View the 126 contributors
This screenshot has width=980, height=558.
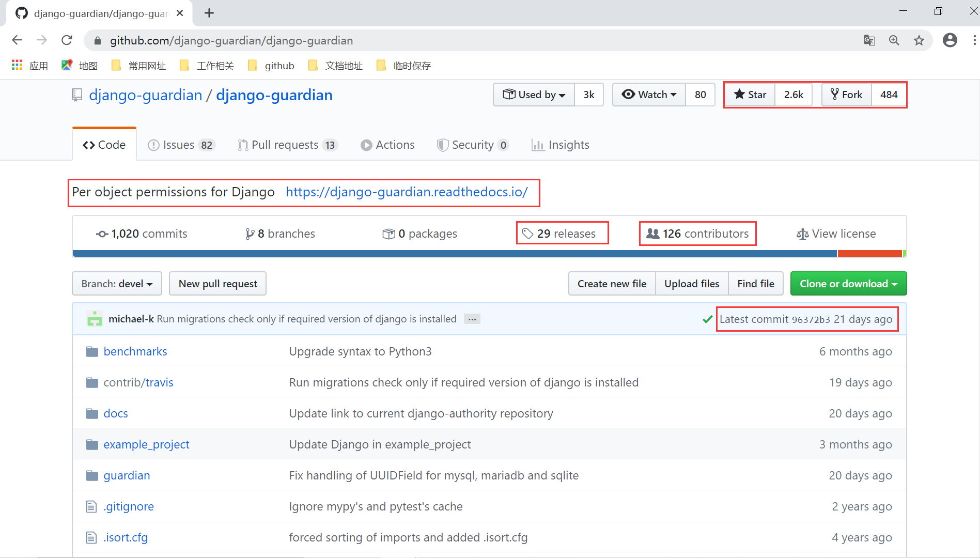click(697, 234)
